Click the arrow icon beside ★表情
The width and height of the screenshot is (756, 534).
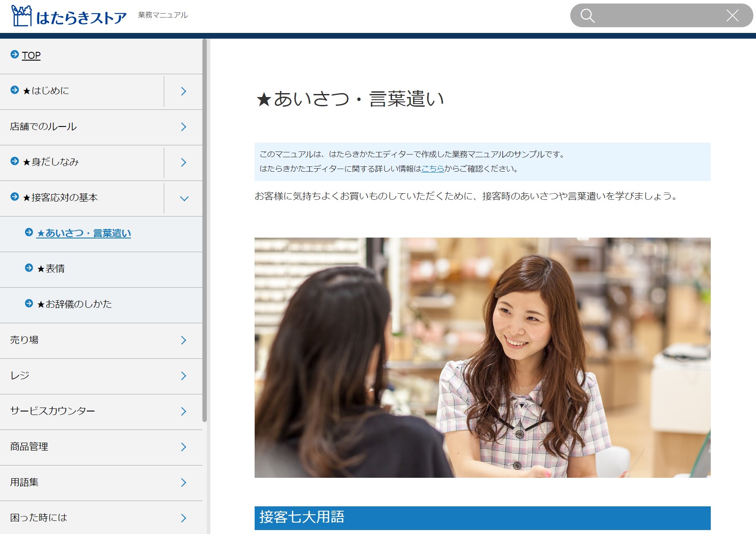coord(29,268)
